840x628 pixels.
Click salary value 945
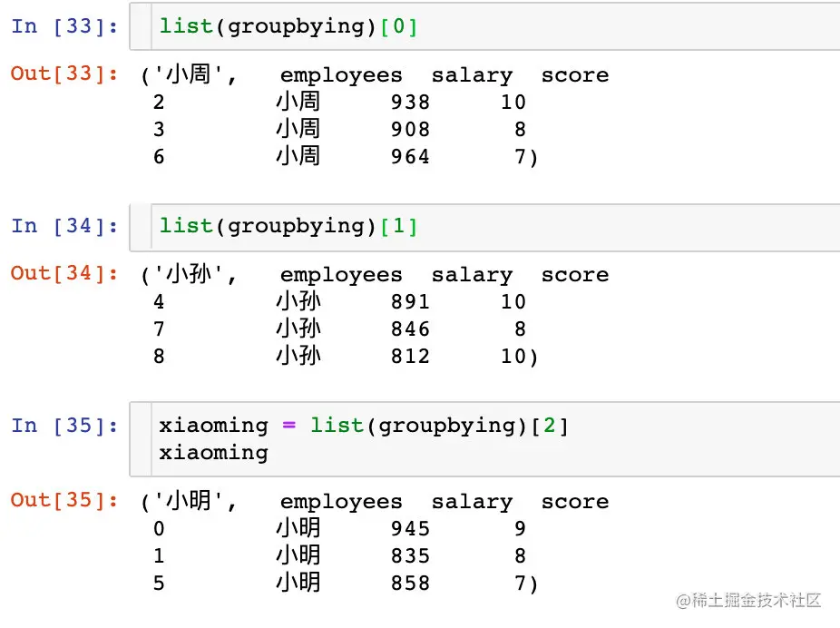tap(410, 529)
